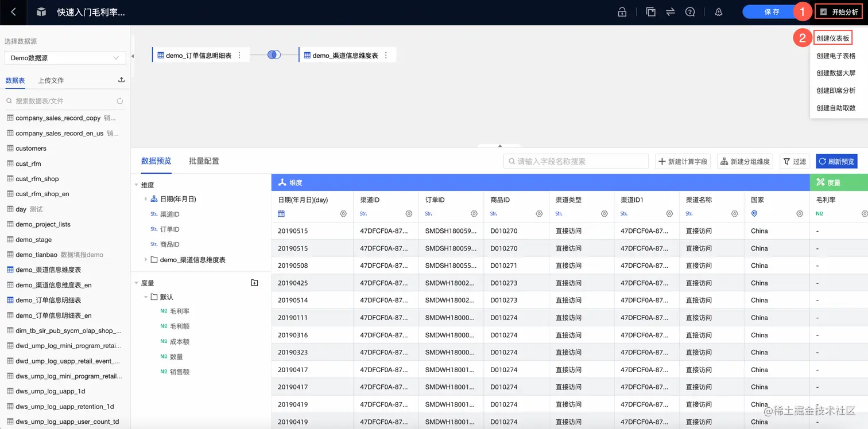The height and width of the screenshot is (429, 868).
Task: Switch to the 数据表 tab
Action: coord(15,80)
